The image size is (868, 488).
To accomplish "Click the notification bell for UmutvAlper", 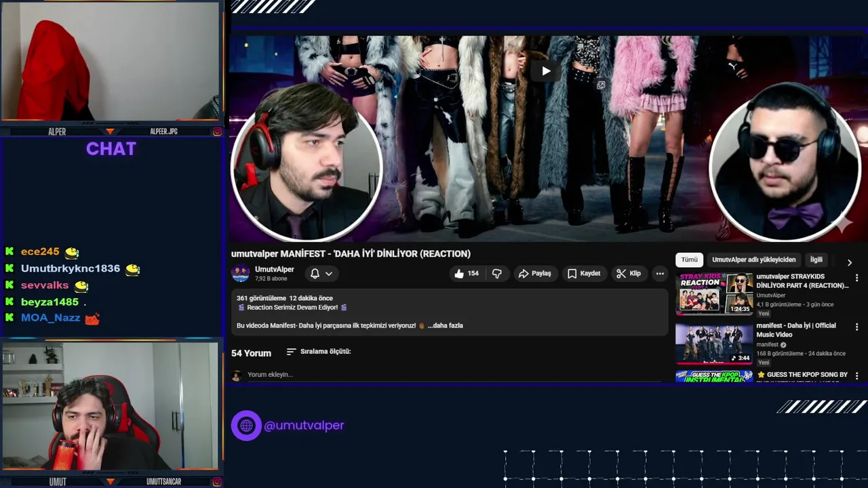I will tap(315, 273).
